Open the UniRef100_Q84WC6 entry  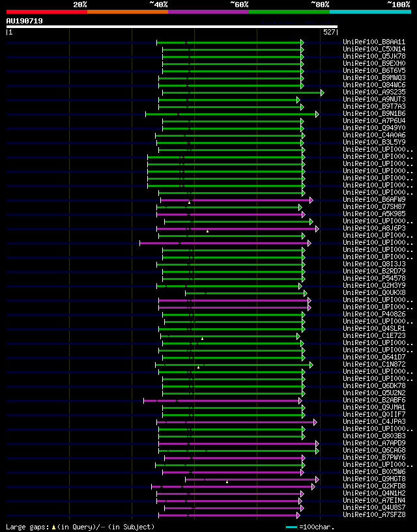374,85
